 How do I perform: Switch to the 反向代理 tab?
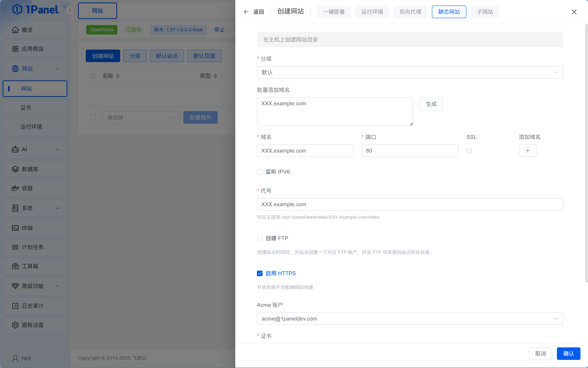[x=410, y=12]
